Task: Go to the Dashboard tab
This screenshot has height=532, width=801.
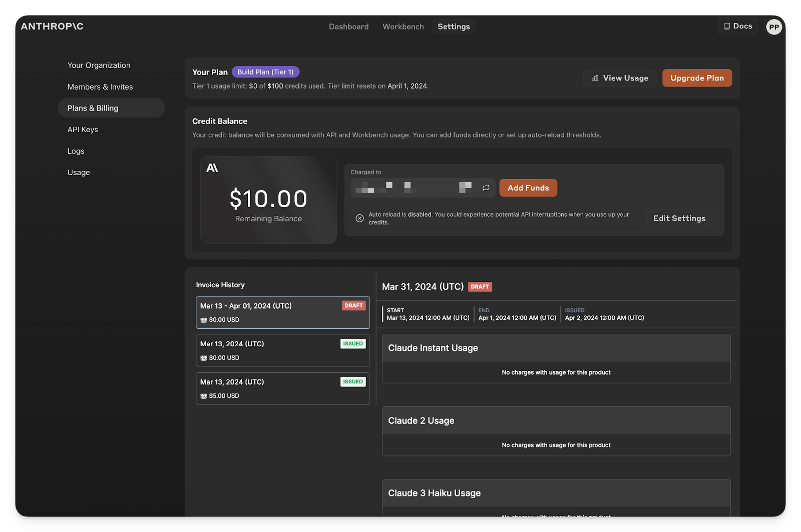Action: pyautogui.click(x=348, y=27)
